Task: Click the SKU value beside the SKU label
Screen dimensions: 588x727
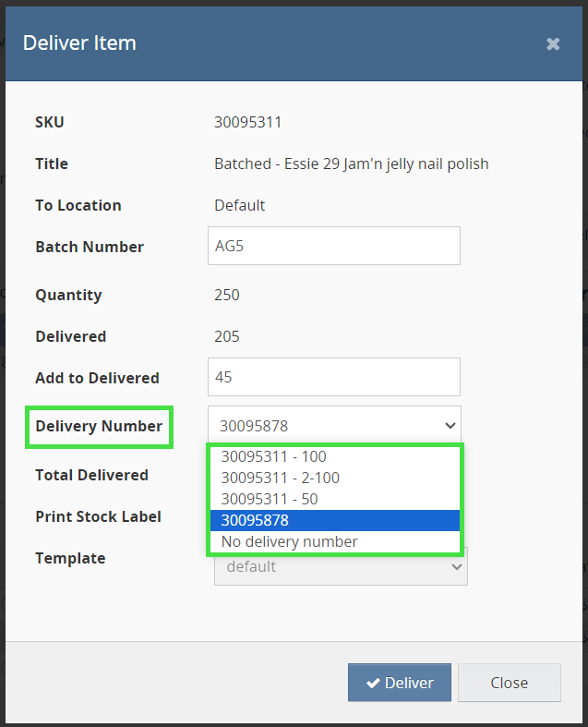Action: 247,122
